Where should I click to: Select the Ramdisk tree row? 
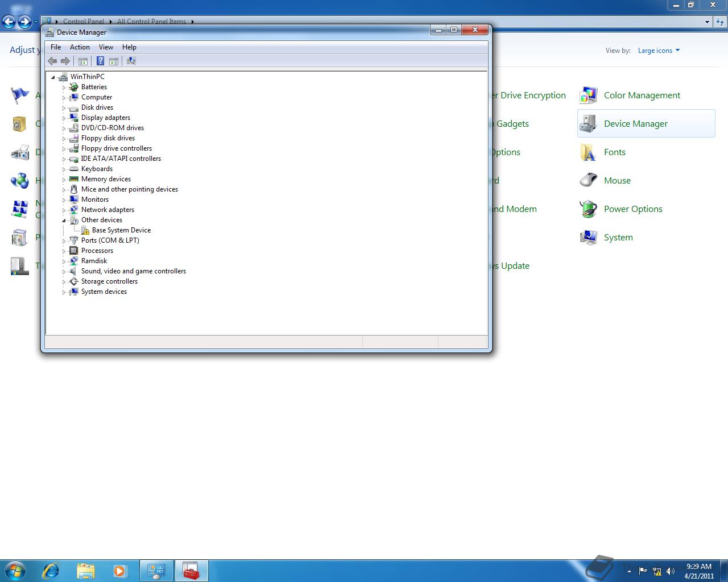point(94,261)
